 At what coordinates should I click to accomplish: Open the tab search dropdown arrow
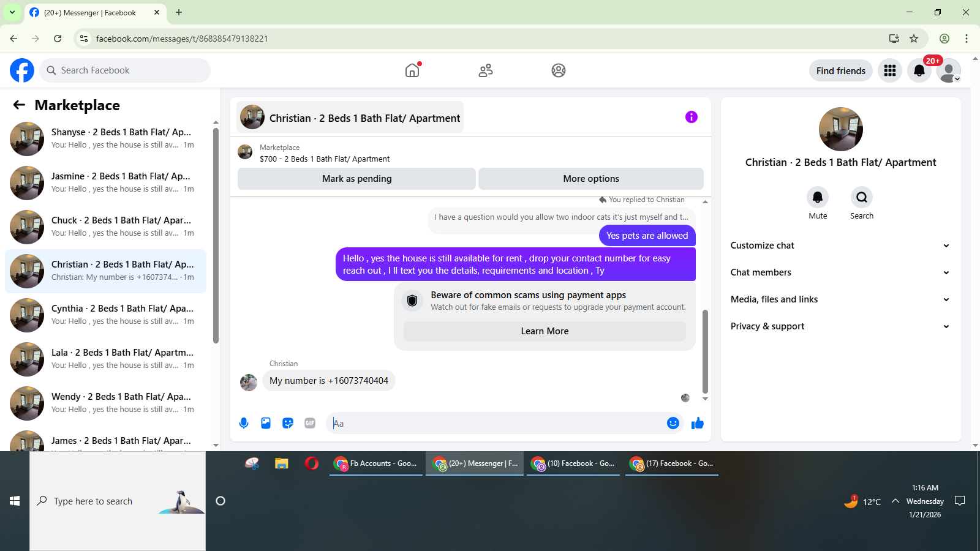click(12, 12)
